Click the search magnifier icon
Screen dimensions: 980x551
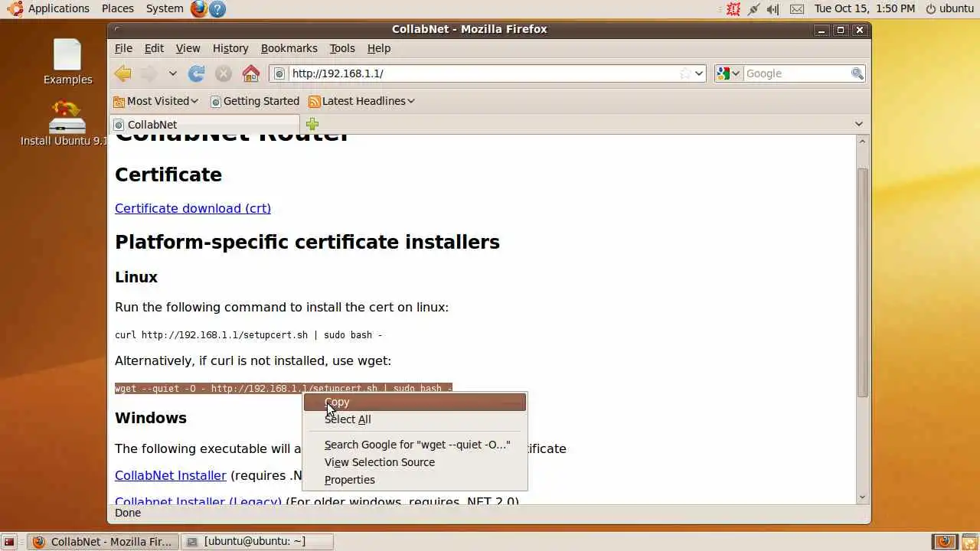857,73
